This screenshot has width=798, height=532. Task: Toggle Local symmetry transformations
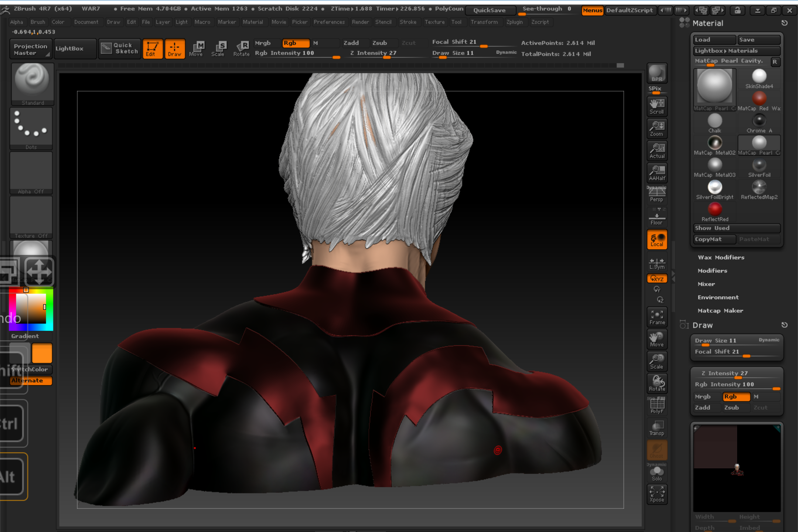(x=657, y=239)
